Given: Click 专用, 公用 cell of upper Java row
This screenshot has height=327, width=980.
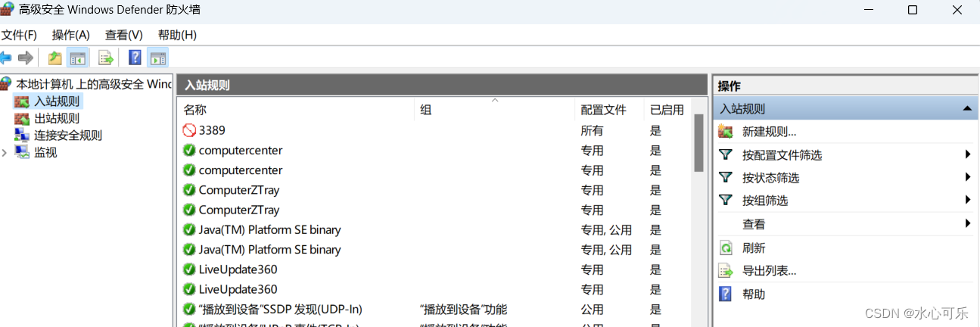Looking at the screenshot, I should pos(606,229).
